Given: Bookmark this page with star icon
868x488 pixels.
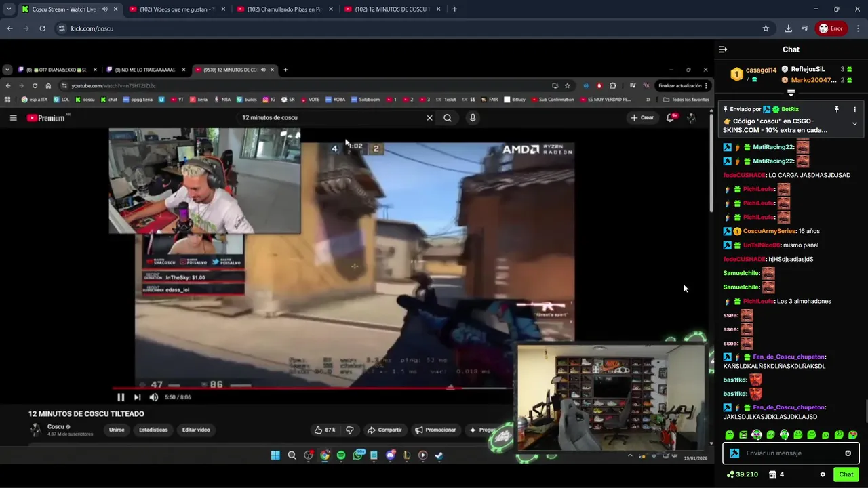Looking at the screenshot, I should 766,28.
